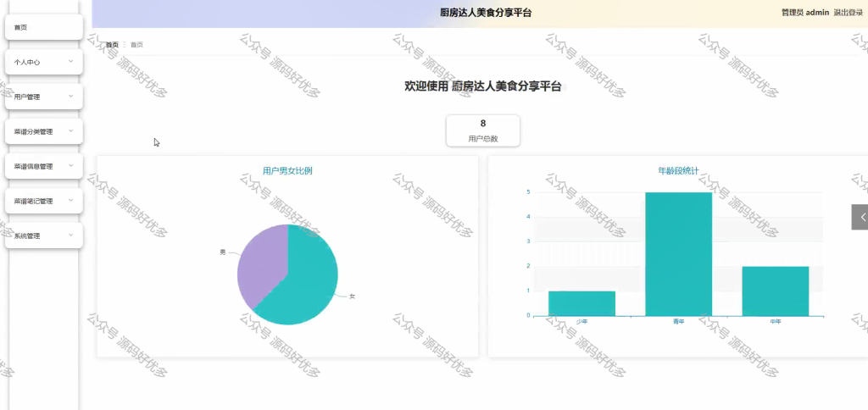The width and height of the screenshot is (868, 410).
Task: Click the 青年 bar in the age chart
Action: pyautogui.click(x=679, y=254)
